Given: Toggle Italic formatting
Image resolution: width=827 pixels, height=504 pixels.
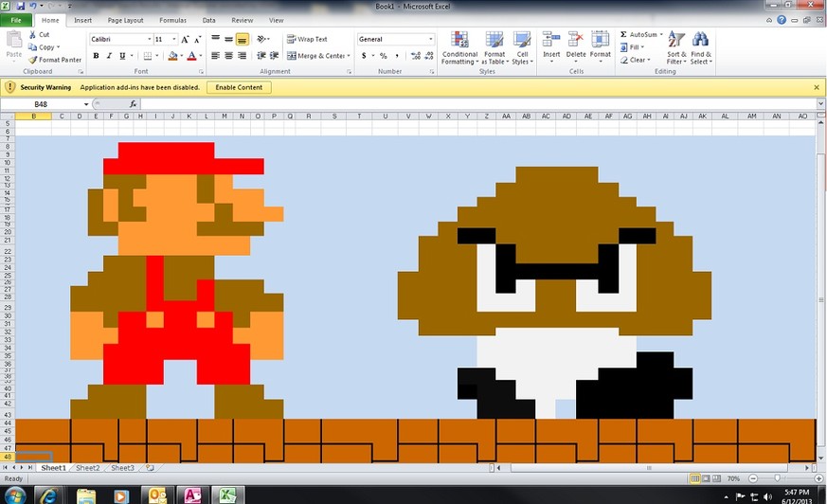Looking at the screenshot, I should click(109, 56).
